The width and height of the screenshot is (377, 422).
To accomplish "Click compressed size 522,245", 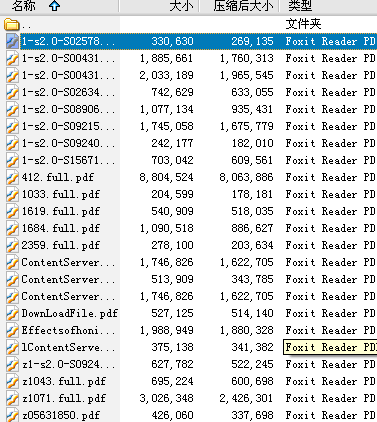I will pos(252,364).
